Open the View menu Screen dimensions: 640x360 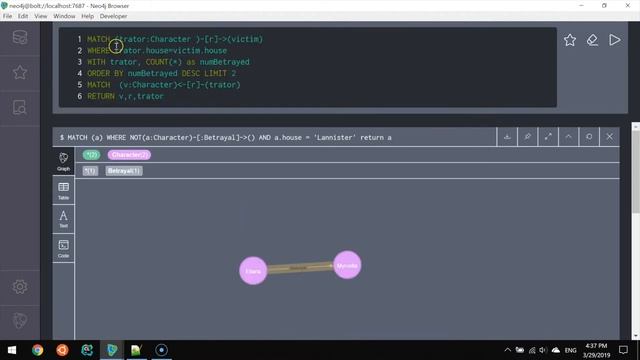pyautogui.click(x=40, y=16)
